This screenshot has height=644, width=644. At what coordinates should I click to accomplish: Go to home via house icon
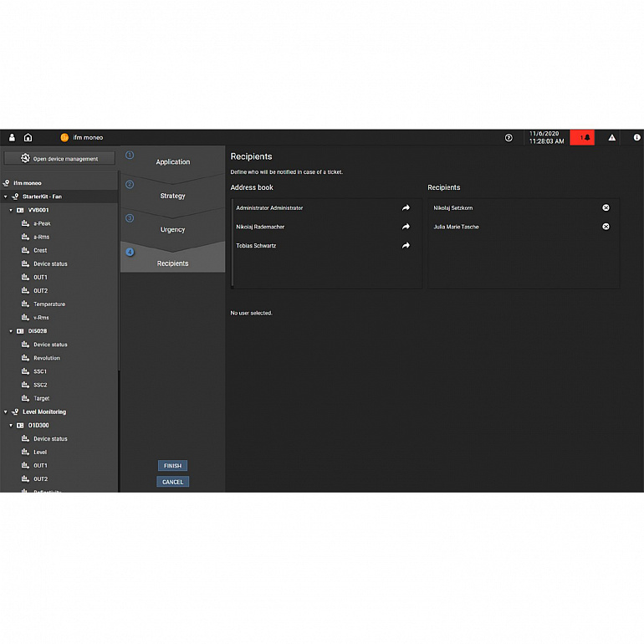[x=28, y=138]
